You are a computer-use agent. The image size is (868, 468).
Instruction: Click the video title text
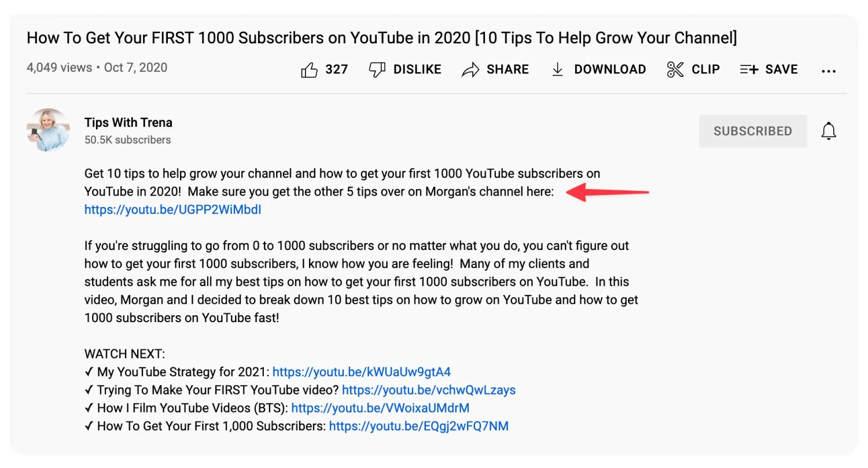tap(382, 38)
